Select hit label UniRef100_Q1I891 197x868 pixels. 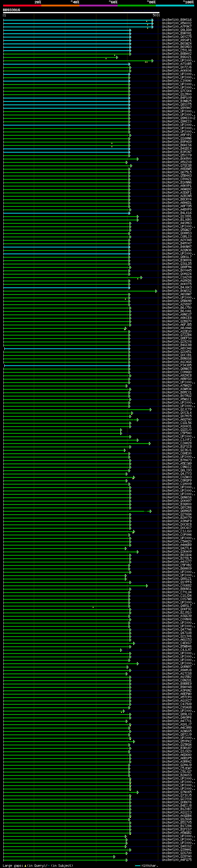click(177, 216)
